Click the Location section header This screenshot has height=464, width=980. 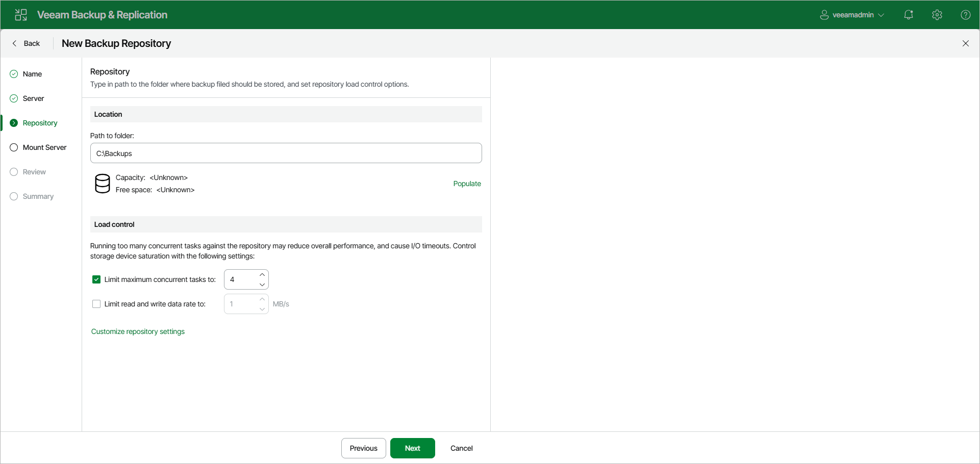pyautogui.click(x=286, y=114)
